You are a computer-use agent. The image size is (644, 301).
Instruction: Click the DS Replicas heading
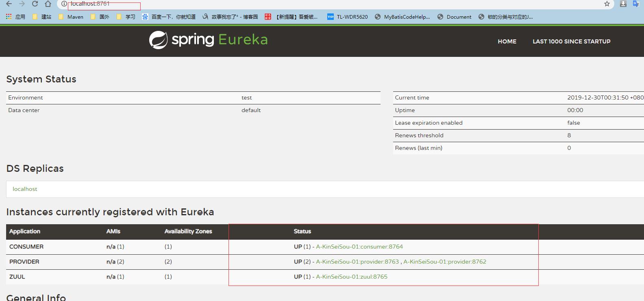(35, 169)
